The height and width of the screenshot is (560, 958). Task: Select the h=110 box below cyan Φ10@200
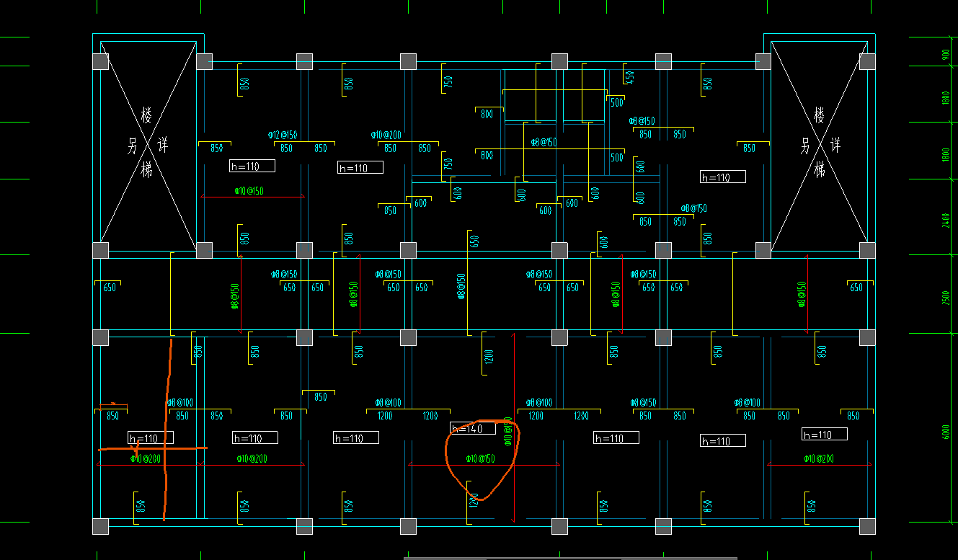pyautogui.click(x=360, y=168)
